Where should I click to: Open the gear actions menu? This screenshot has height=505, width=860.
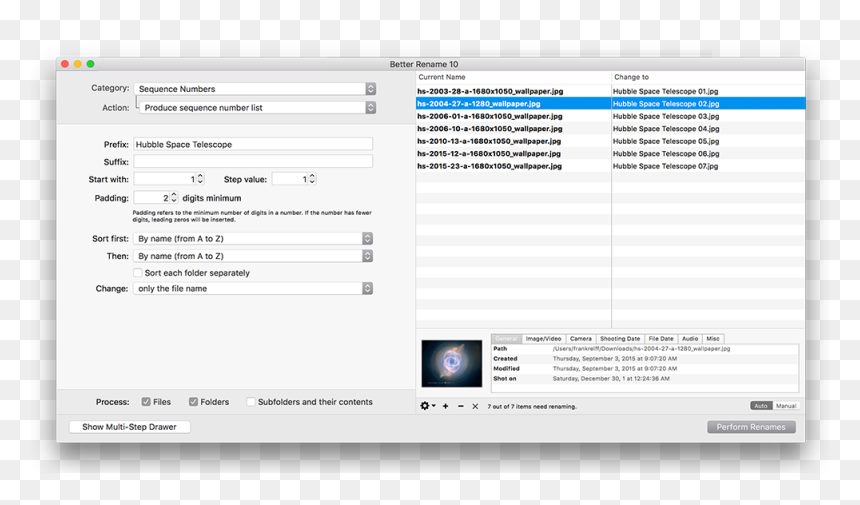pyautogui.click(x=427, y=406)
